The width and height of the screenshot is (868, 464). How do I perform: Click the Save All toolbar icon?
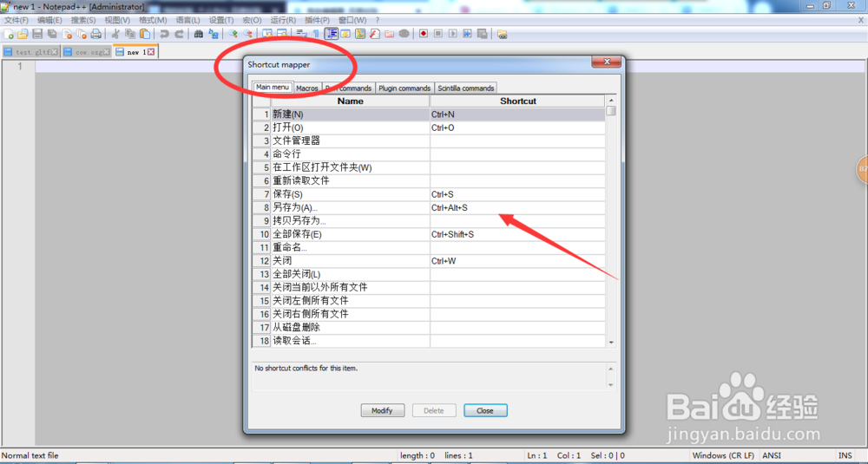52,34
